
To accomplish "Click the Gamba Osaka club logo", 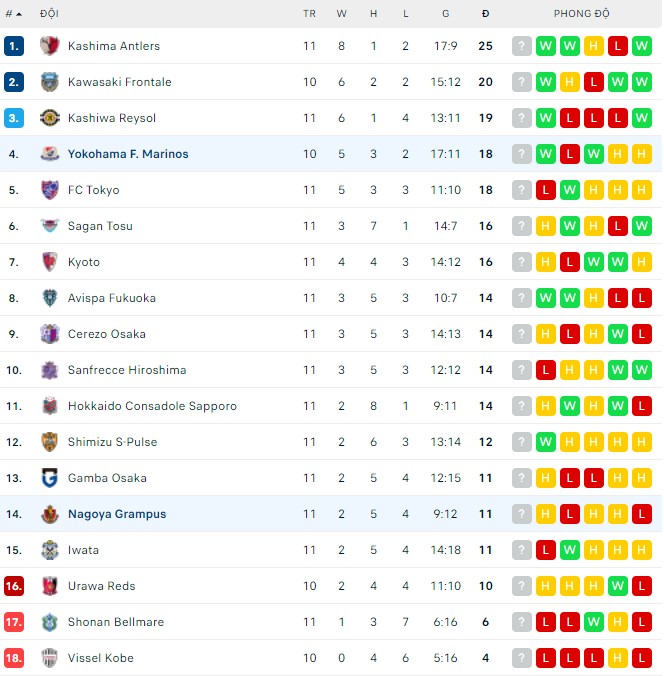I will click(x=49, y=478).
